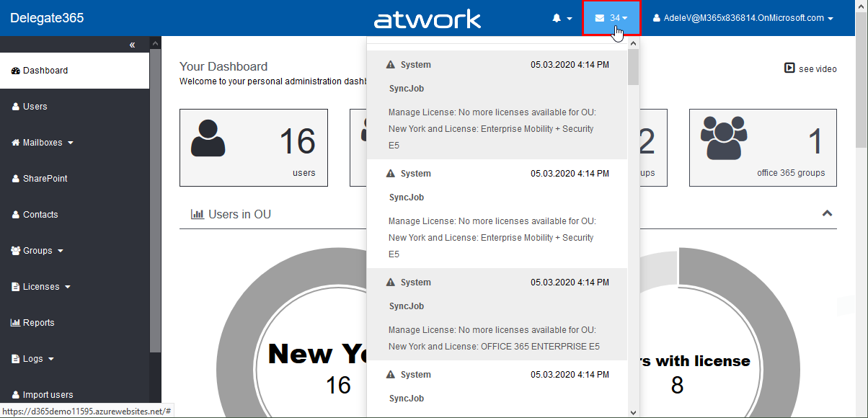Click the Mailboxes home icon in sidebar
The height and width of the screenshot is (418, 868).
click(x=16, y=143)
